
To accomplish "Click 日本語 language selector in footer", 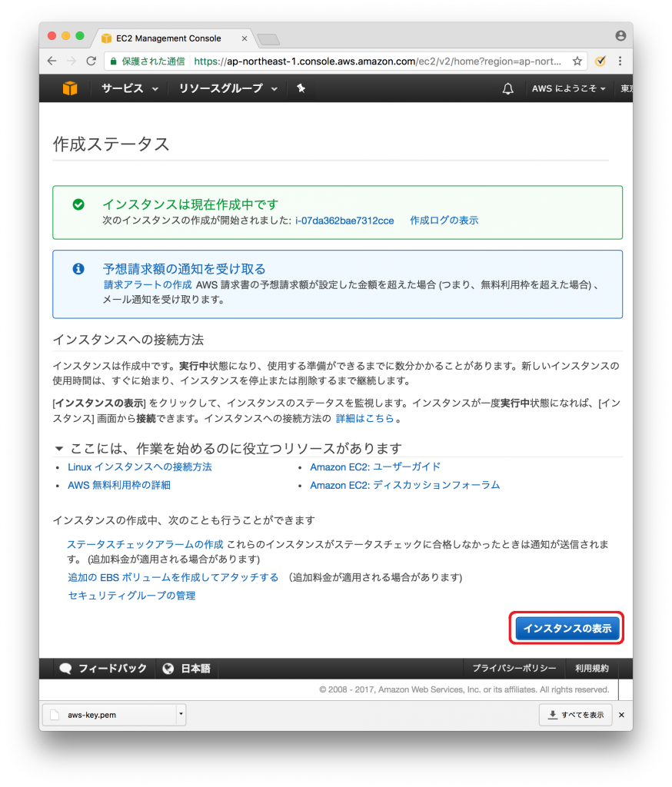I will 195,669.
